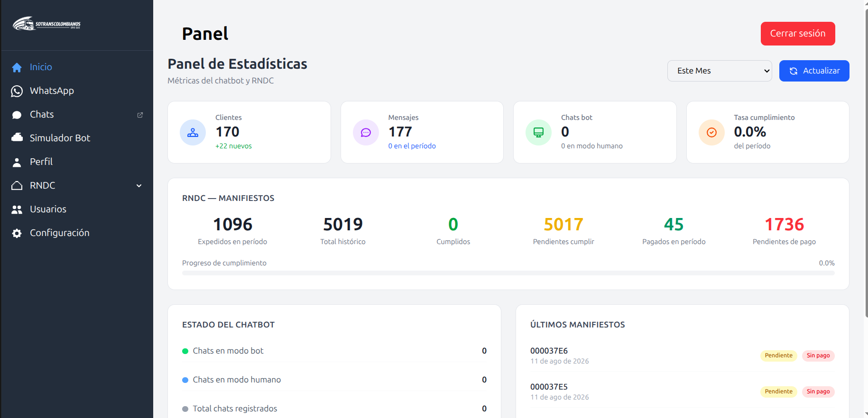Click Sin pago badge of manifest 000037E5
868x418 pixels.
tap(818, 391)
